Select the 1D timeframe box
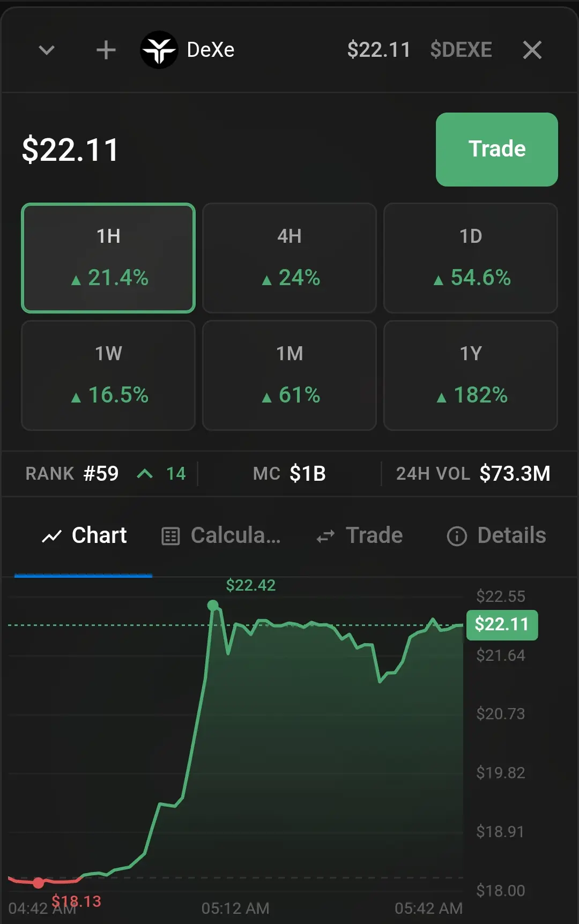Image resolution: width=579 pixels, height=924 pixels. 471,258
